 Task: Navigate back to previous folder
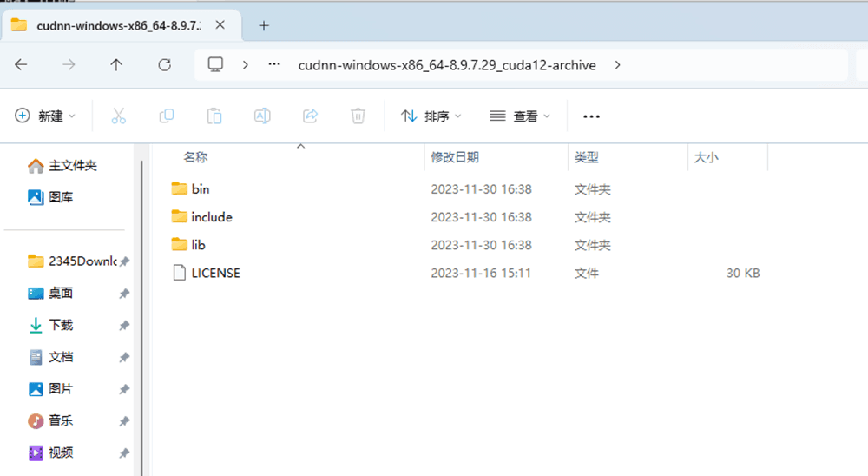click(22, 65)
